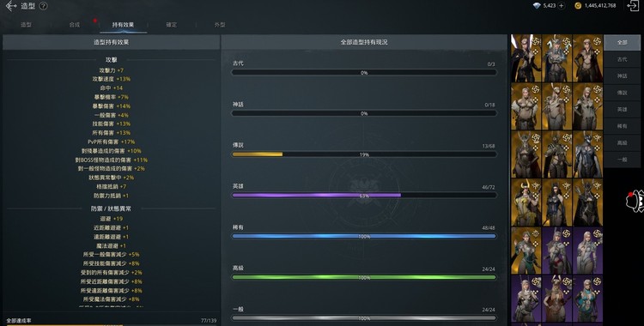This screenshot has width=644, height=326.
Task: Select the 確定 tab
Action: 171,25
